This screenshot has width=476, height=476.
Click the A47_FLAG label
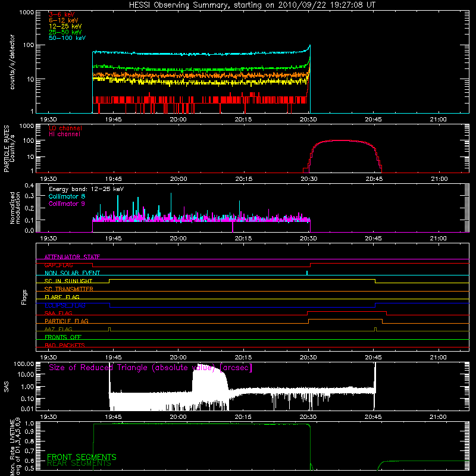(58, 329)
